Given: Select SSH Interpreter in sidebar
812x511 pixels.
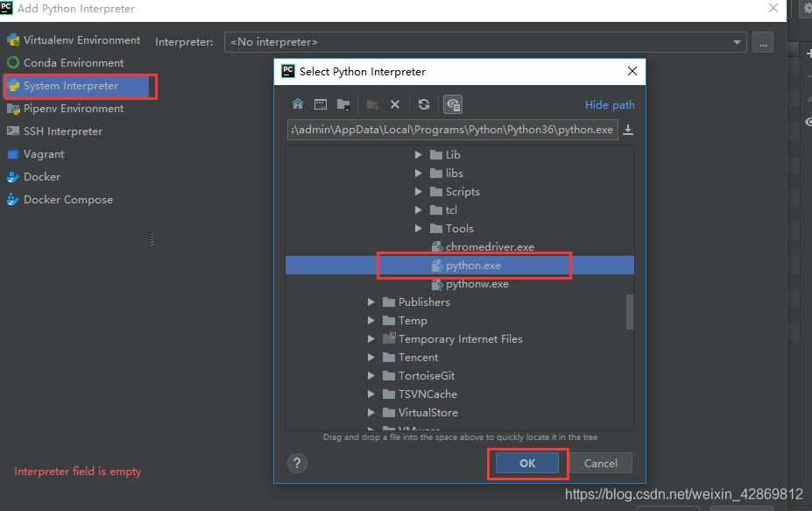Looking at the screenshot, I should tap(54, 131).
